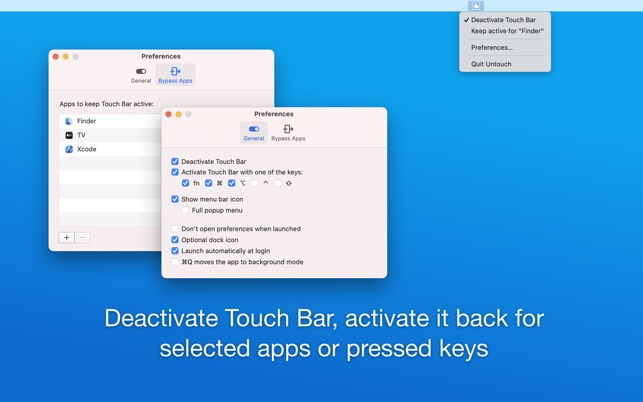Enable Full popup menu checkbox
Viewport: 643px width, 402px height.
tap(185, 210)
